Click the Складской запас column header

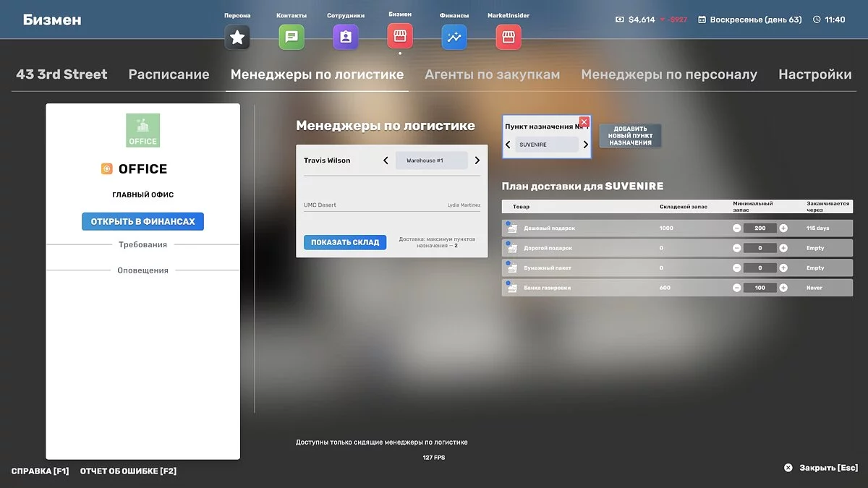point(684,207)
